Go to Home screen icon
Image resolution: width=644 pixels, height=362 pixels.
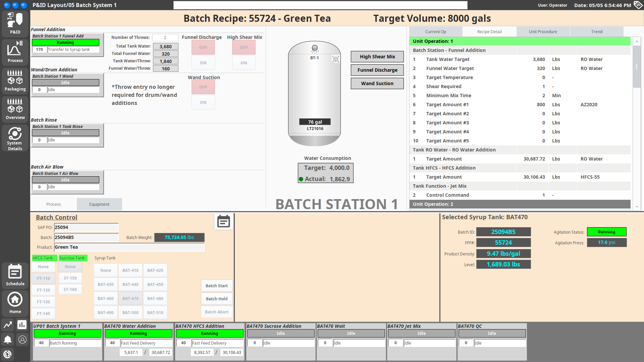pyautogui.click(x=15, y=303)
